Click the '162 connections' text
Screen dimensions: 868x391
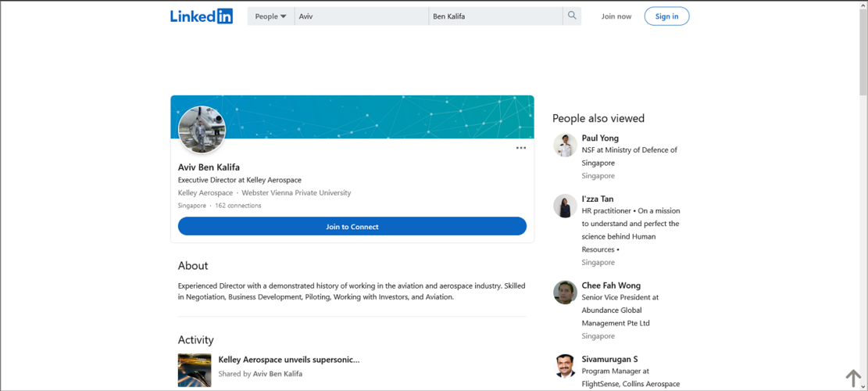(238, 206)
